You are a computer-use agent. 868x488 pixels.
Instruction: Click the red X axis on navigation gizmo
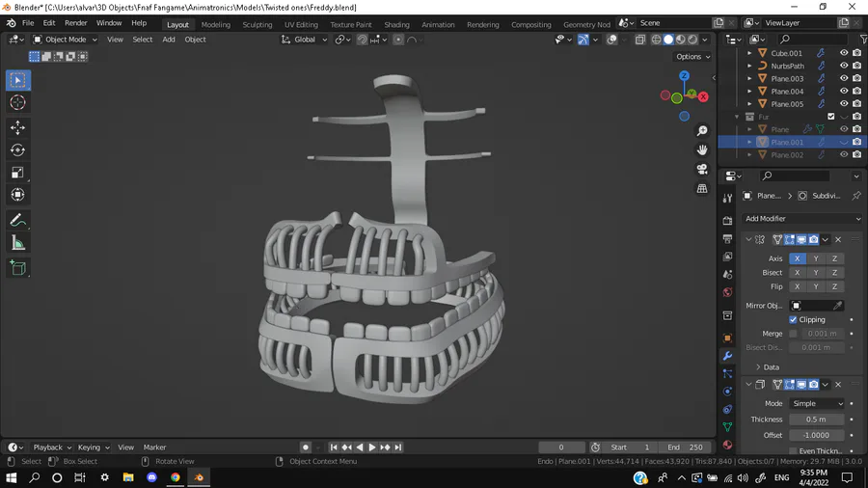coord(703,96)
